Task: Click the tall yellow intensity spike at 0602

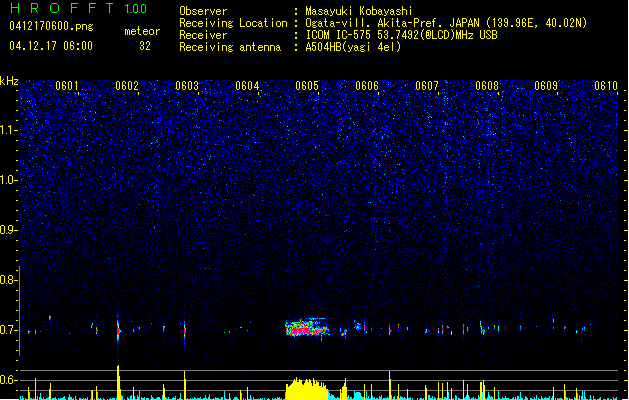Action: click(x=118, y=382)
